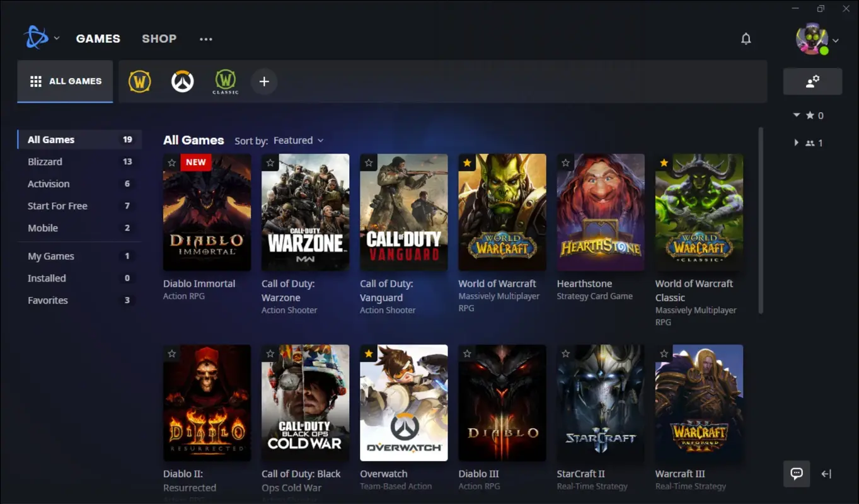Viewport: 859px width, 504px height.
Task: Collapse the social sidebar with the arrow icon
Action: [826, 473]
